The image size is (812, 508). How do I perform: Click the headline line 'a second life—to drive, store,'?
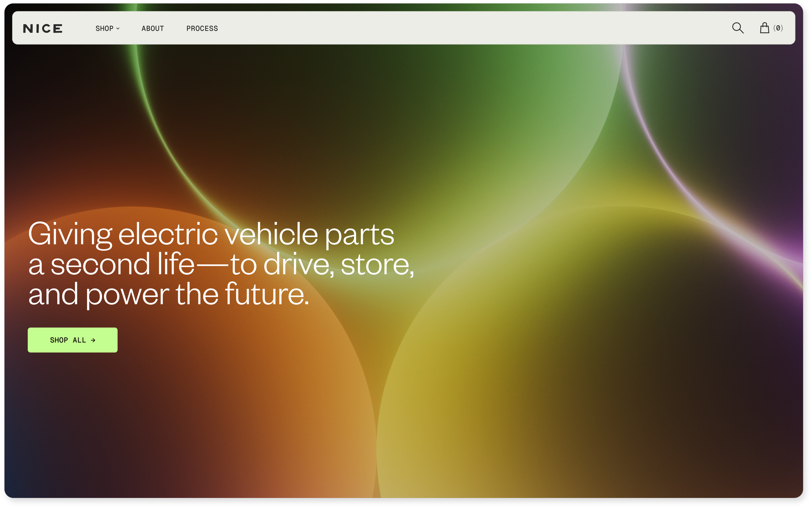[221, 265]
